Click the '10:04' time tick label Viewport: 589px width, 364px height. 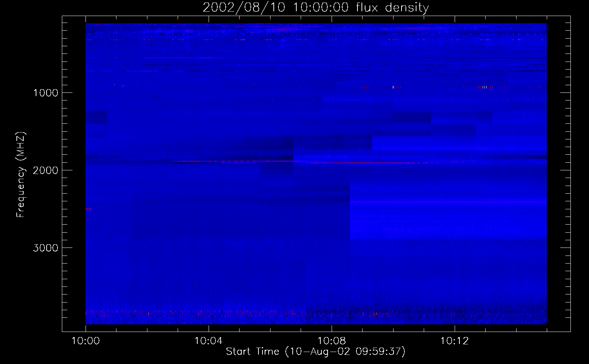point(208,341)
